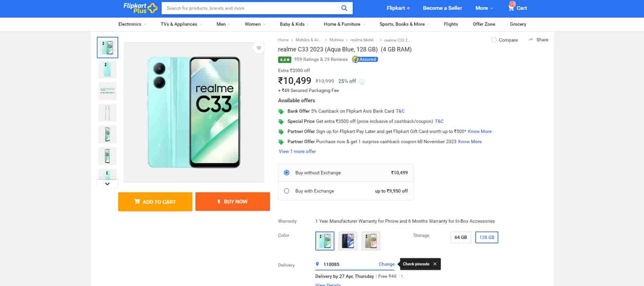Choose the dark blue color variant
The height and width of the screenshot is (286, 644).
pyautogui.click(x=348, y=241)
